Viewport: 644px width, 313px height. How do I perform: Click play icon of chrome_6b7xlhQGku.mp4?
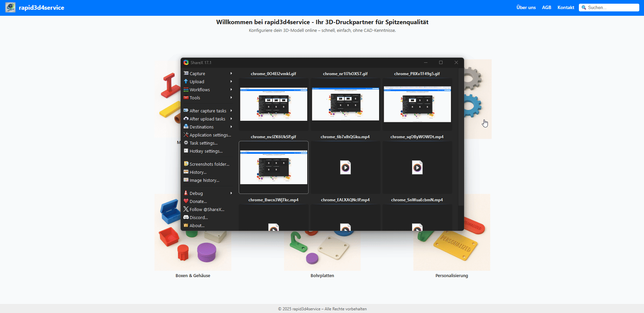(345, 167)
